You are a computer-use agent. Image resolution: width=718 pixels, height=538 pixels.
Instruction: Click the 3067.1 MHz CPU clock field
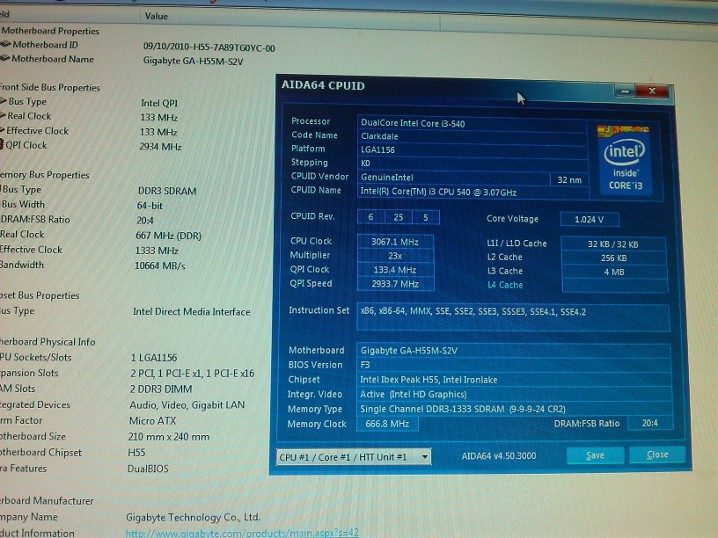(395, 242)
